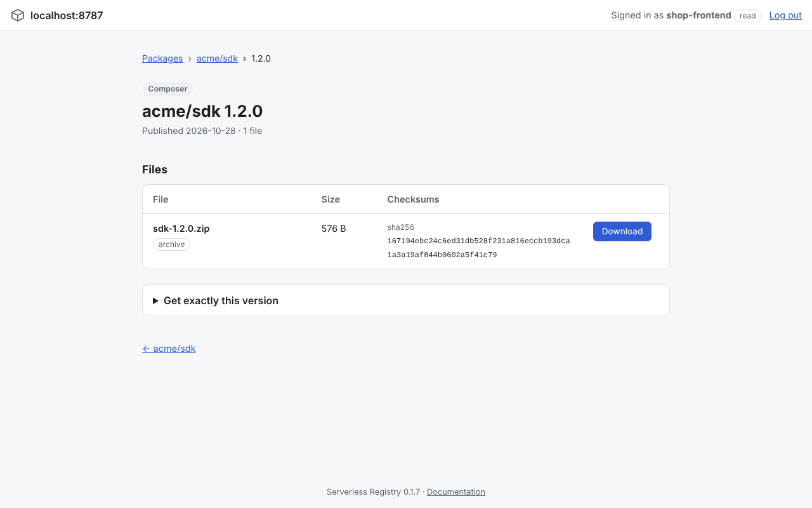Click the "Checksums" column header

[413, 199]
